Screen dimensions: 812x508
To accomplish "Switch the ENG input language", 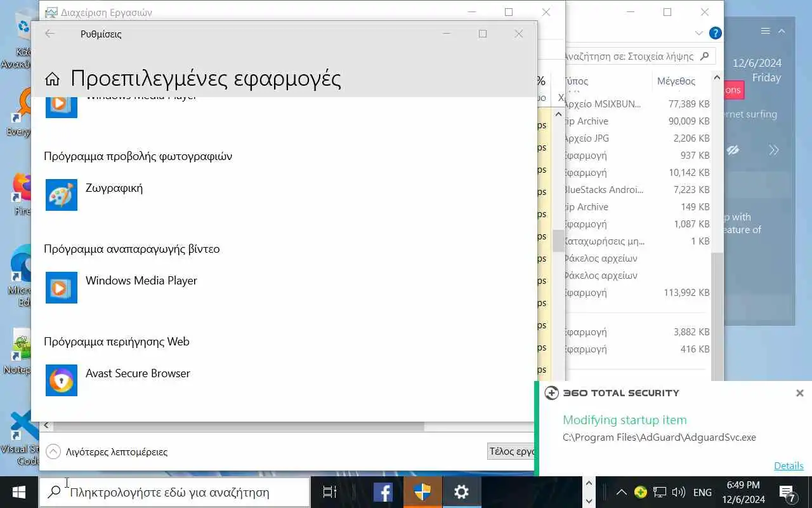I will (702, 492).
